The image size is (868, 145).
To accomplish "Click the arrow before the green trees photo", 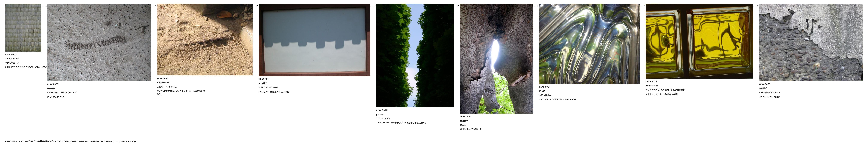I will pos(373,6).
